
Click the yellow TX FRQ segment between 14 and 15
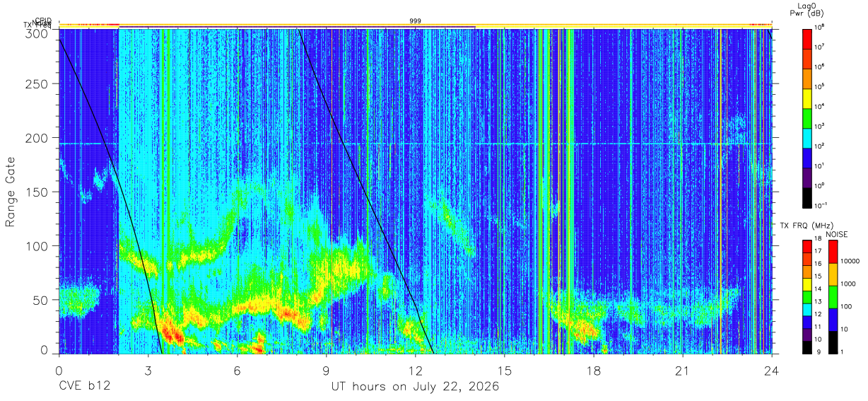(x=807, y=284)
